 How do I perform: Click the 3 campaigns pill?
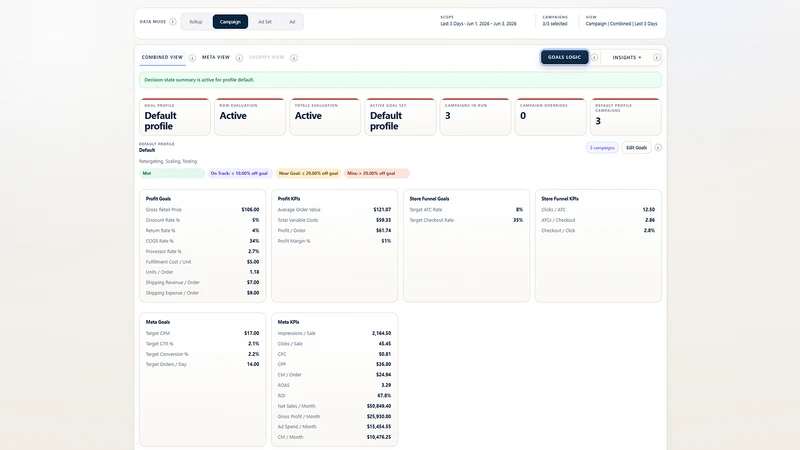coord(602,147)
